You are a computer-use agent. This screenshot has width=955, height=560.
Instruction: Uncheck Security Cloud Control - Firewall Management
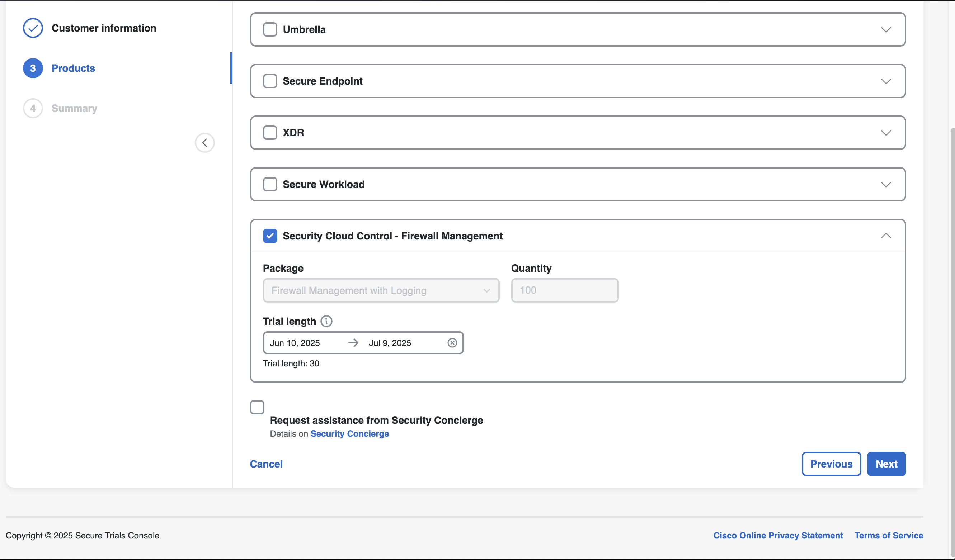pos(270,236)
